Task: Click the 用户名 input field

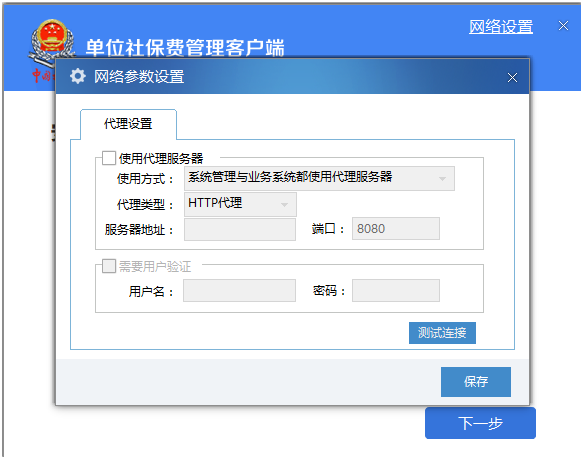Action: (239, 291)
